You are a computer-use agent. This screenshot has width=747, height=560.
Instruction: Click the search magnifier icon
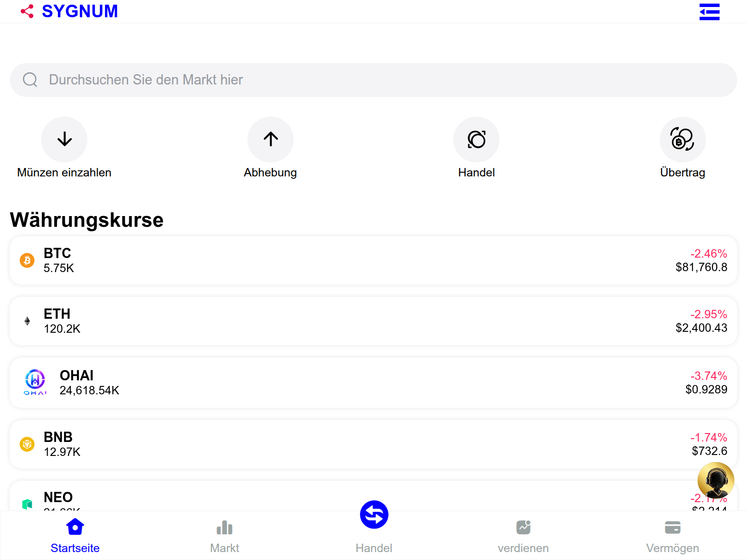coord(30,80)
